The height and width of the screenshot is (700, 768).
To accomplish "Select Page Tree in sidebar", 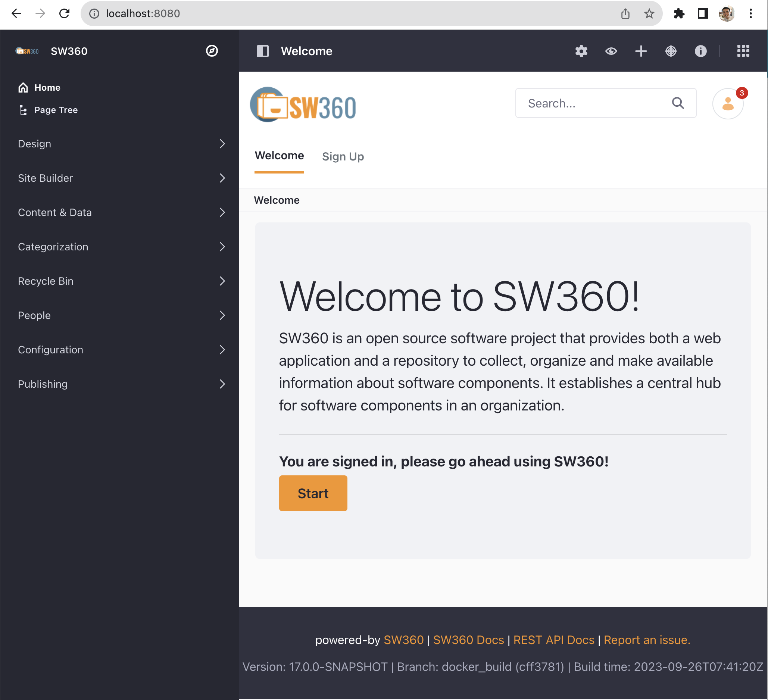I will click(56, 110).
